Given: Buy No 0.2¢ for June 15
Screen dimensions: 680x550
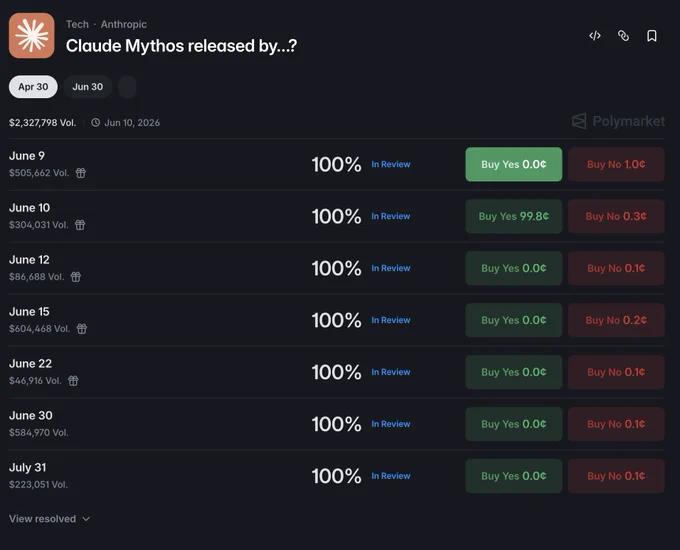Looking at the screenshot, I should tap(616, 320).
